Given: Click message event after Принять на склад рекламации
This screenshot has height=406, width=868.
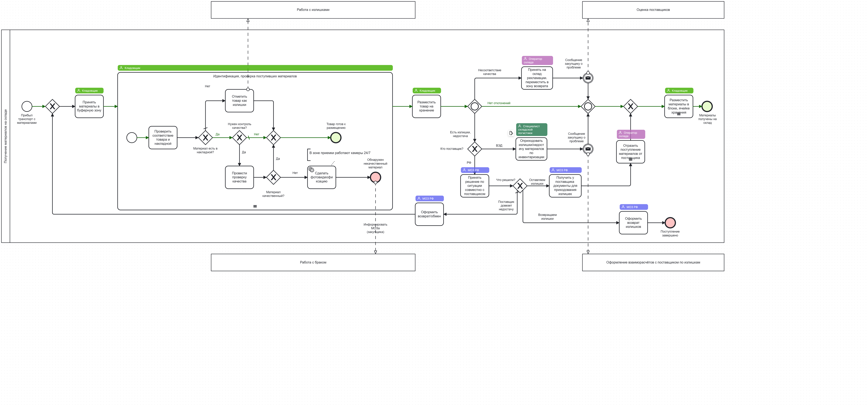Looking at the screenshot, I should (588, 78).
